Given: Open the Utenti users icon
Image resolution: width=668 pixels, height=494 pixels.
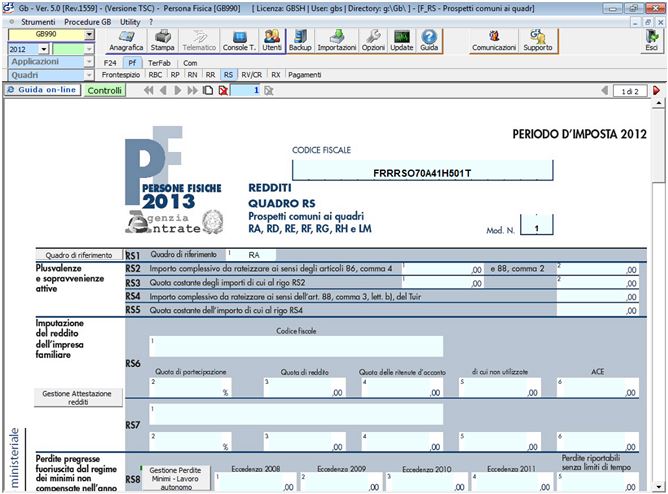Looking at the screenshot, I should click(272, 41).
